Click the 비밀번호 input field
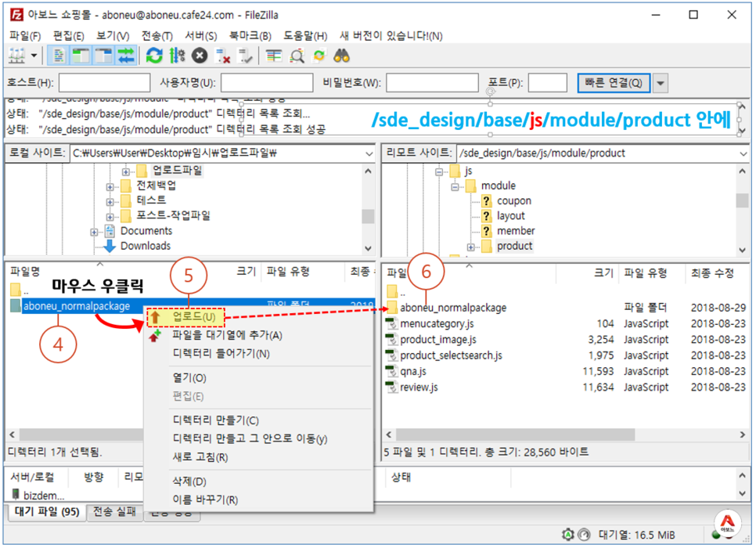756x548 pixels. click(432, 82)
